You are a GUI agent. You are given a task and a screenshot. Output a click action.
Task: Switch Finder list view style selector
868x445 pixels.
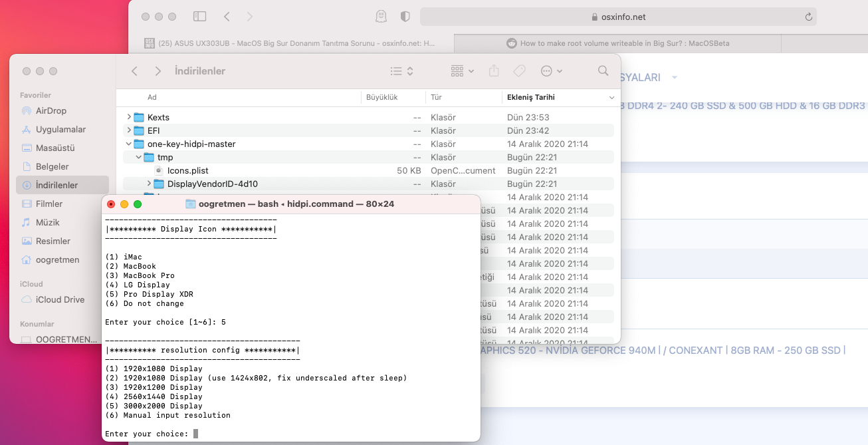(401, 71)
